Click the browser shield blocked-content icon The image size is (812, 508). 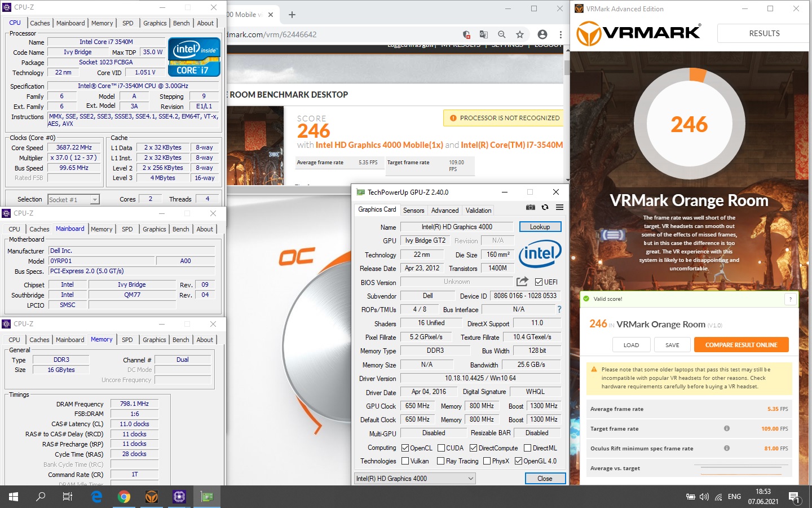[466, 34]
